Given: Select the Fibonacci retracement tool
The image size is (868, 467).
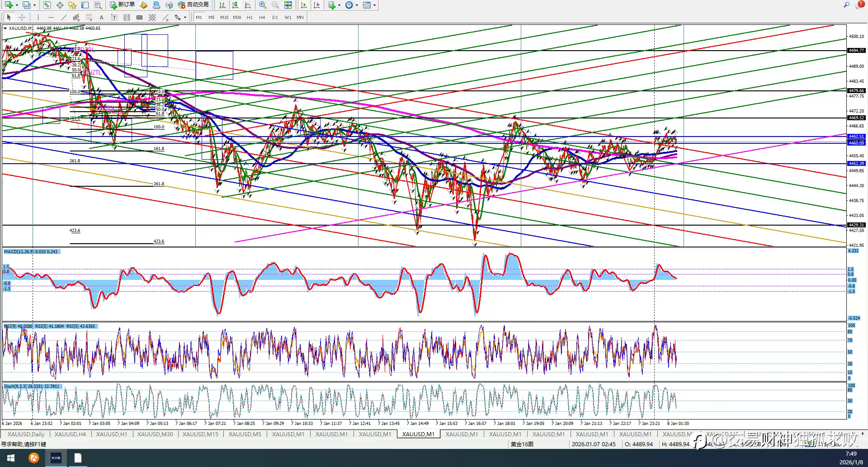Looking at the screenshot, I should click(89, 17).
